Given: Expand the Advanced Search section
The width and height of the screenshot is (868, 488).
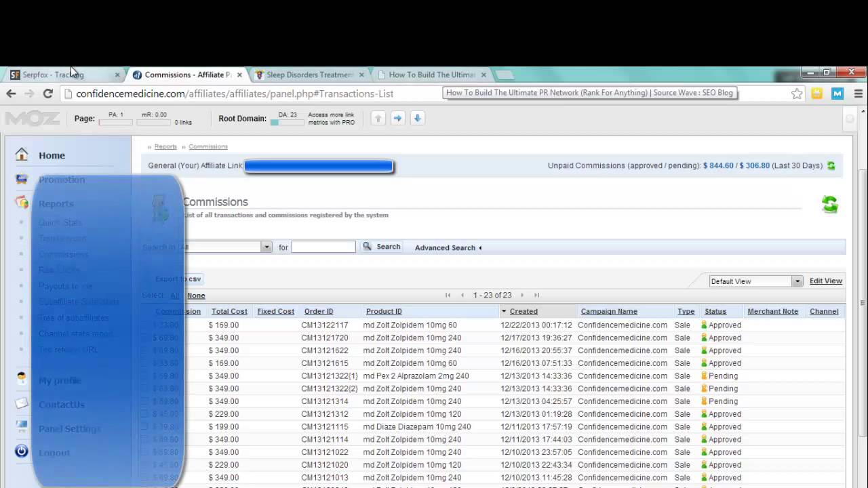Looking at the screenshot, I should point(448,247).
